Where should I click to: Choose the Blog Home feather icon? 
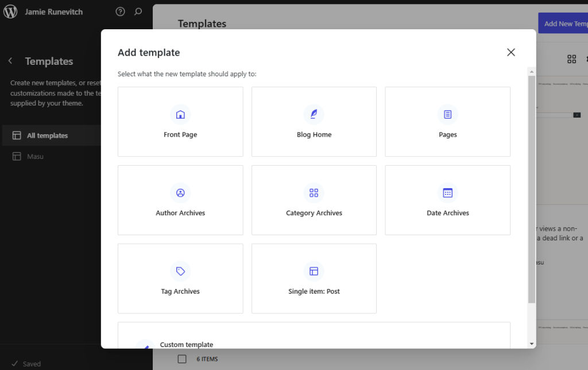coord(314,114)
